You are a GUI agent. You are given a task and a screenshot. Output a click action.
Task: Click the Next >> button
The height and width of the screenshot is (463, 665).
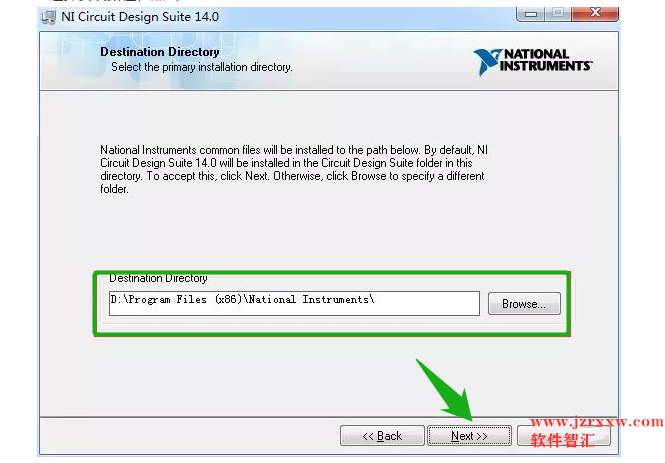pyautogui.click(x=469, y=435)
